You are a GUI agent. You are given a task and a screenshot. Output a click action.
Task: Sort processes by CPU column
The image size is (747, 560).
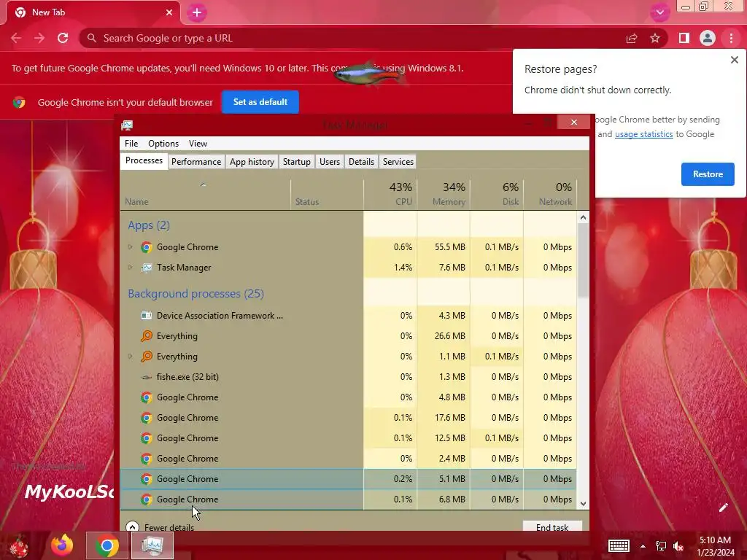390,194
